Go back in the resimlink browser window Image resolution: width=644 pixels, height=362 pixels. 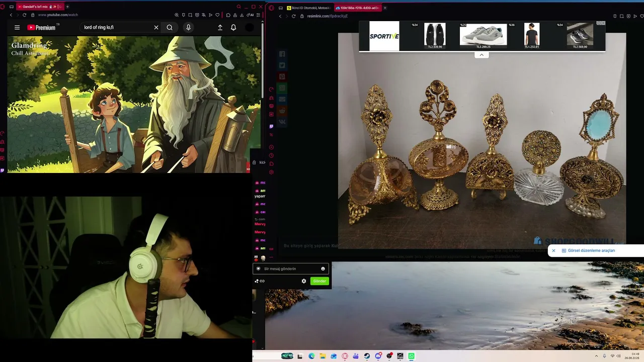[280, 16]
